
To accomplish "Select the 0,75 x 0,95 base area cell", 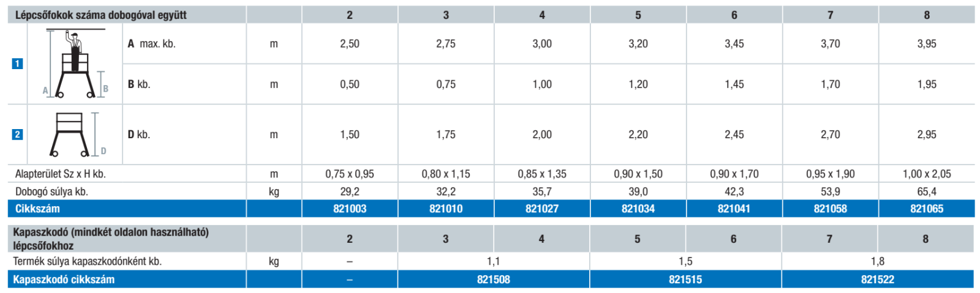I will click(350, 174).
